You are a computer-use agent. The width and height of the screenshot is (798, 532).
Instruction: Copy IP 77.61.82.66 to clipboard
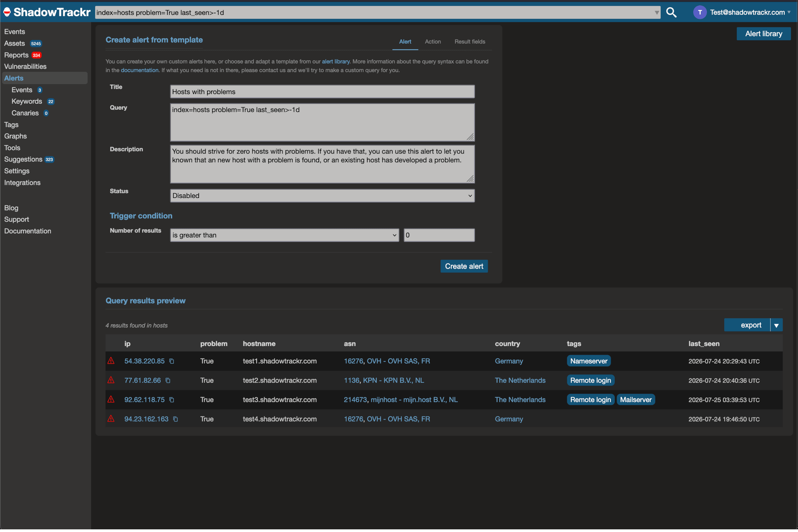coord(168,380)
